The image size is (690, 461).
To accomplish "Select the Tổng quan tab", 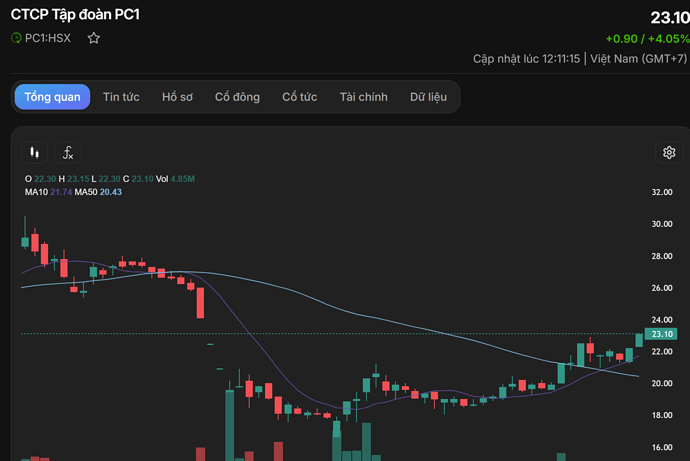I will pos(52,97).
